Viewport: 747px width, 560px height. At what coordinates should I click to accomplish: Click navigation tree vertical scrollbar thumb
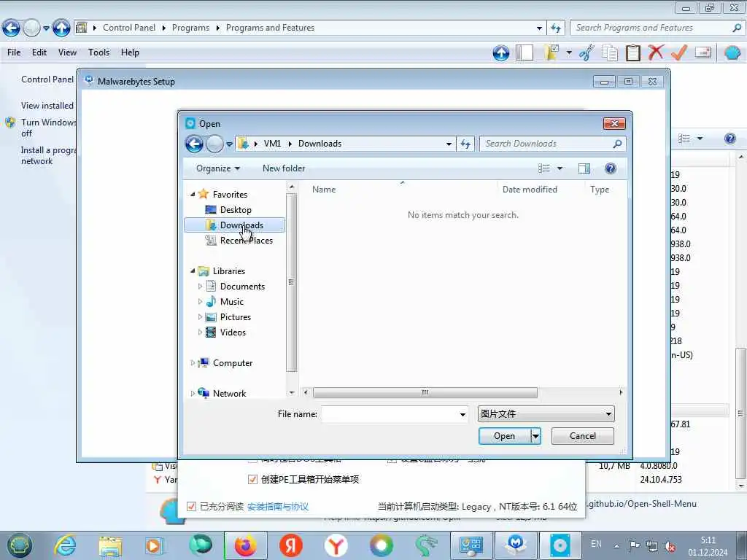[x=292, y=282]
